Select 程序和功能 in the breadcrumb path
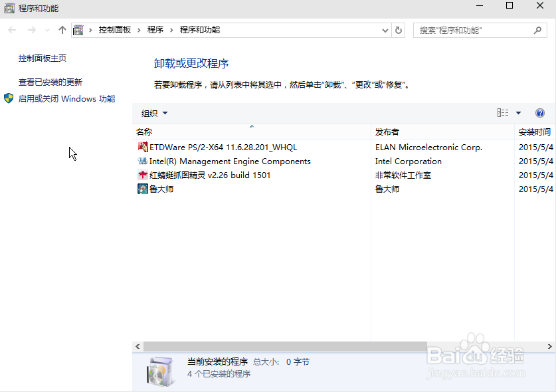 tap(200, 30)
